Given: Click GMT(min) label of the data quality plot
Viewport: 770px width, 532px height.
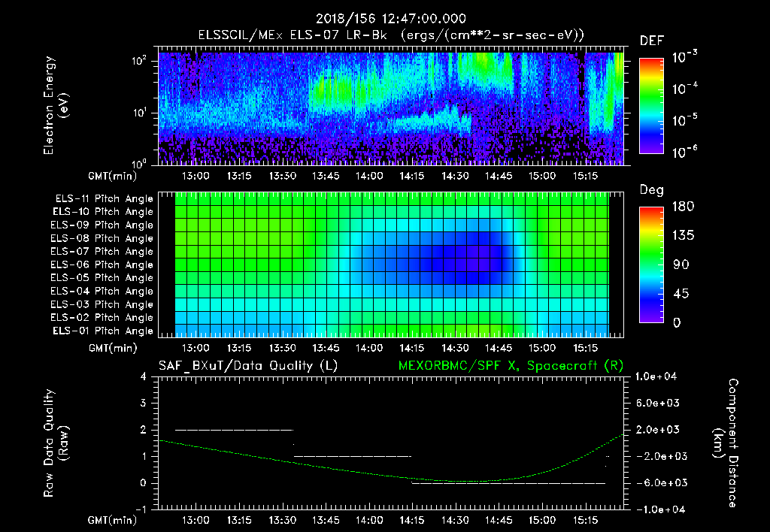Looking at the screenshot, I should coord(113,520).
